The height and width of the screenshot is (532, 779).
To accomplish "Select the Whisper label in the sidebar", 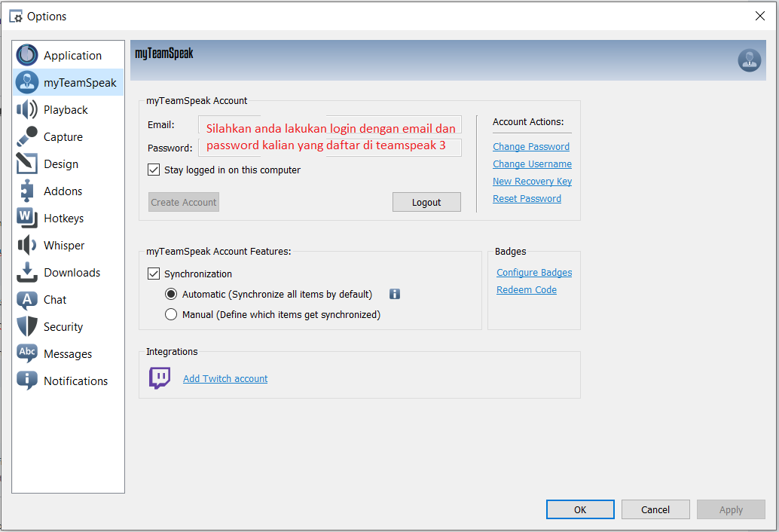I will pyautogui.click(x=63, y=246).
